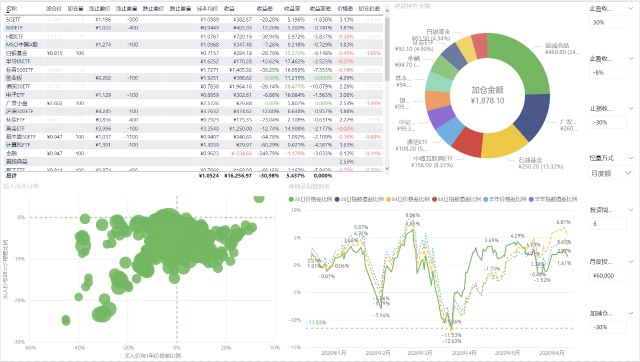640x362 pixels.
Task: Click the input box showing -8%
Action: 608,72
